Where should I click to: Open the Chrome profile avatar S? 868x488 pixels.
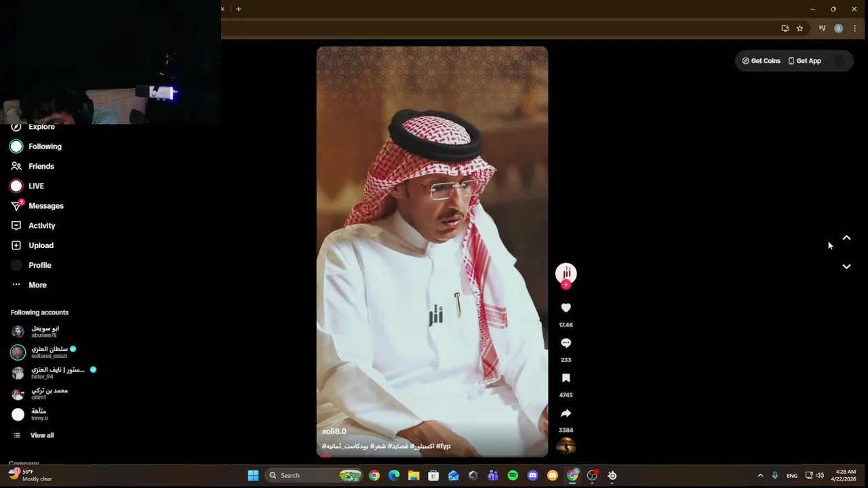point(838,28)
